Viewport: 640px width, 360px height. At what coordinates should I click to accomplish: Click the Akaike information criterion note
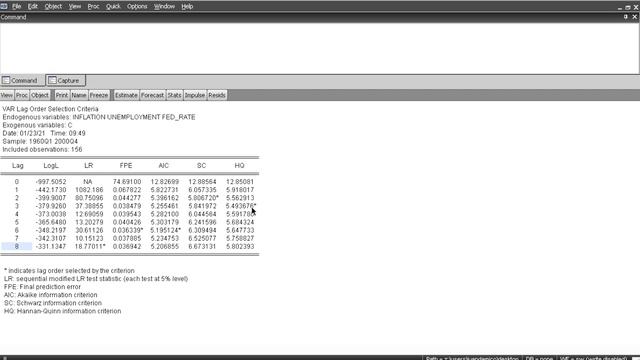(51, 295)
